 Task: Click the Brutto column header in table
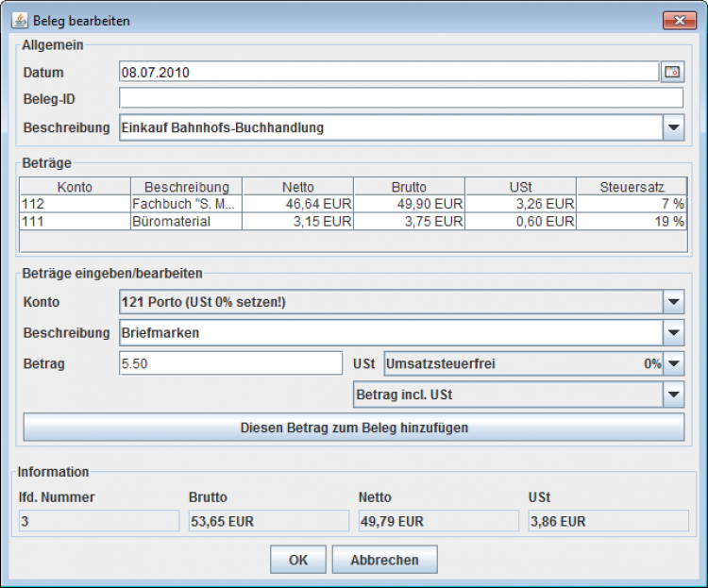point(409,187)
